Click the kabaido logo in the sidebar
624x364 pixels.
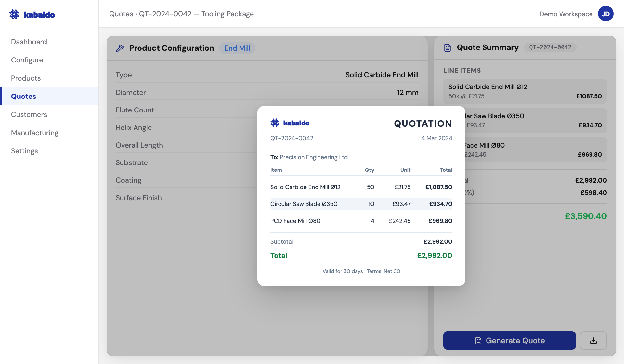point(32,14)
